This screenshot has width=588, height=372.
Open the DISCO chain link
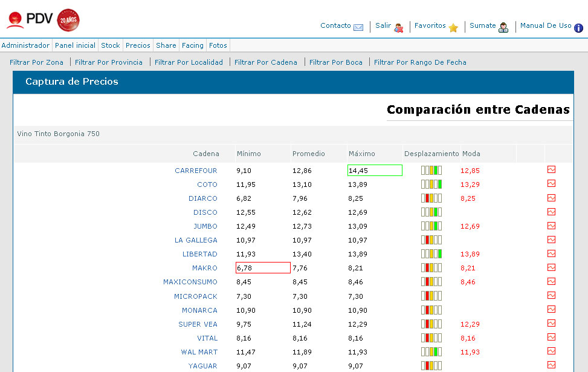pyautogui.click(x=205, y=212)
